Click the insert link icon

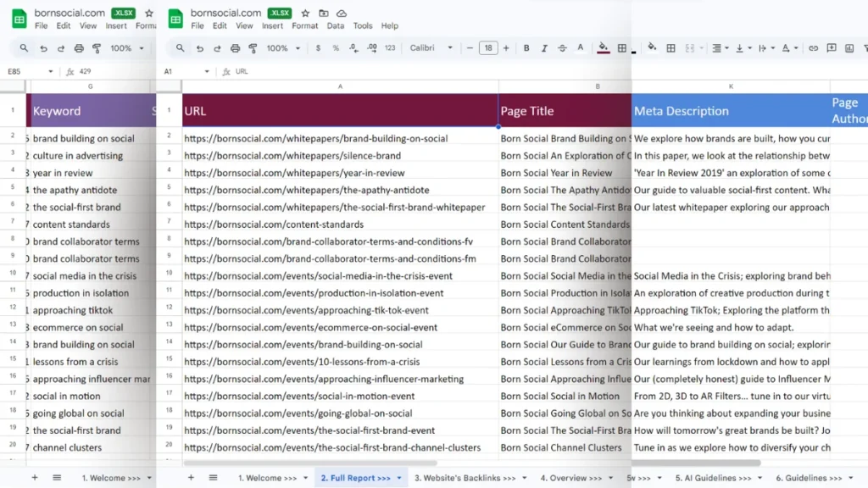coord(813,48)
